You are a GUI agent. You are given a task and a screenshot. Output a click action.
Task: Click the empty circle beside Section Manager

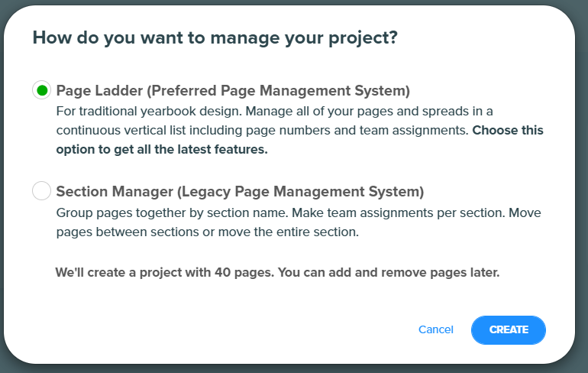tap(42, 191)
